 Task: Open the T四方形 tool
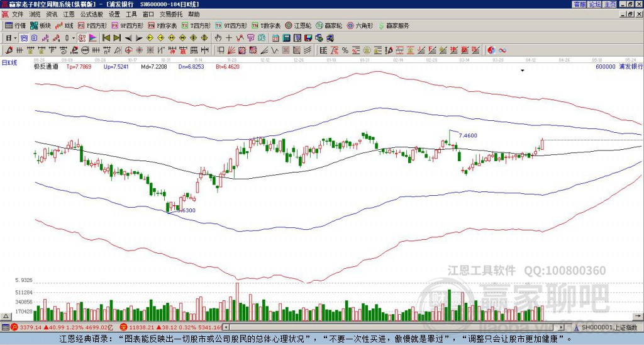pyautogui.click(x=196, y=25)
